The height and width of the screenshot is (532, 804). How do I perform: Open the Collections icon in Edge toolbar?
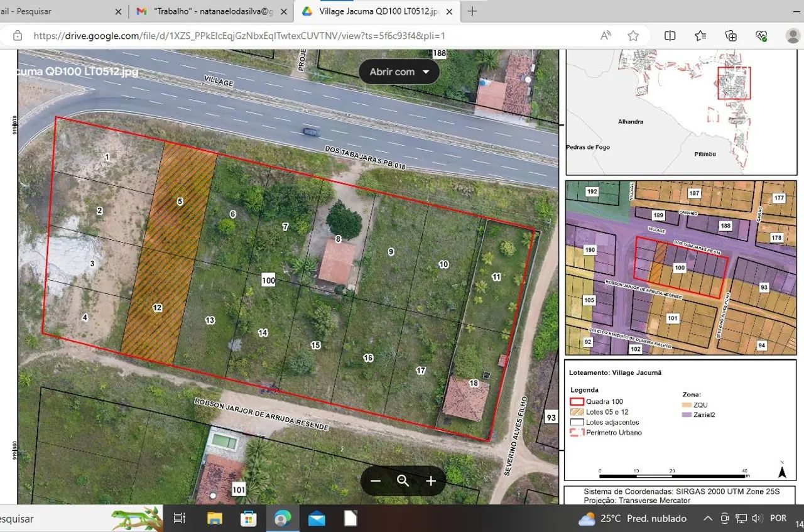731,36
